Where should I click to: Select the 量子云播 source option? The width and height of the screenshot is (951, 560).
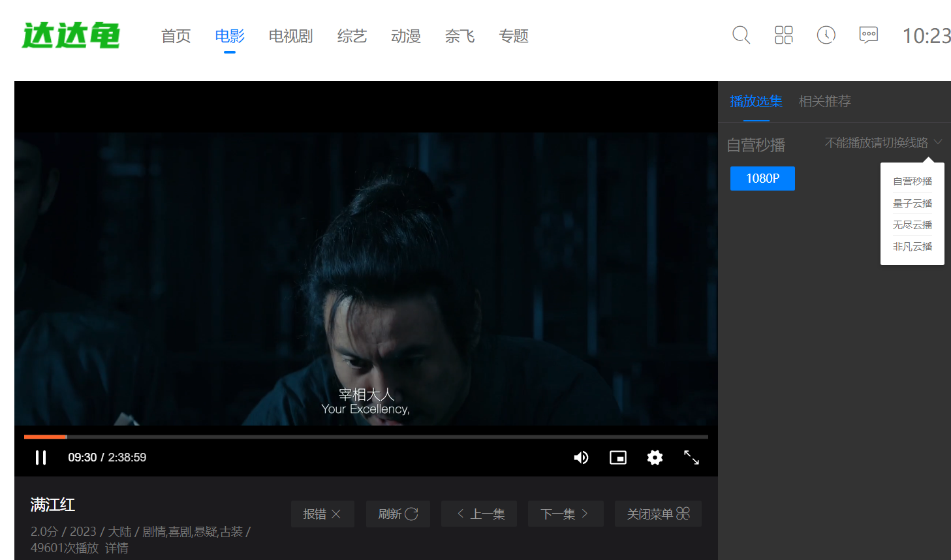pos(912,204)
